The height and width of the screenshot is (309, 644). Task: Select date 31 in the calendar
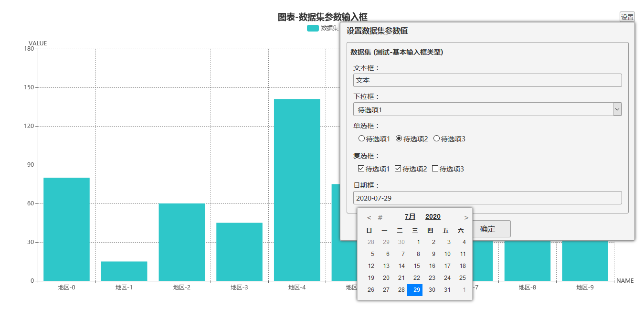(x=447, y=290)
